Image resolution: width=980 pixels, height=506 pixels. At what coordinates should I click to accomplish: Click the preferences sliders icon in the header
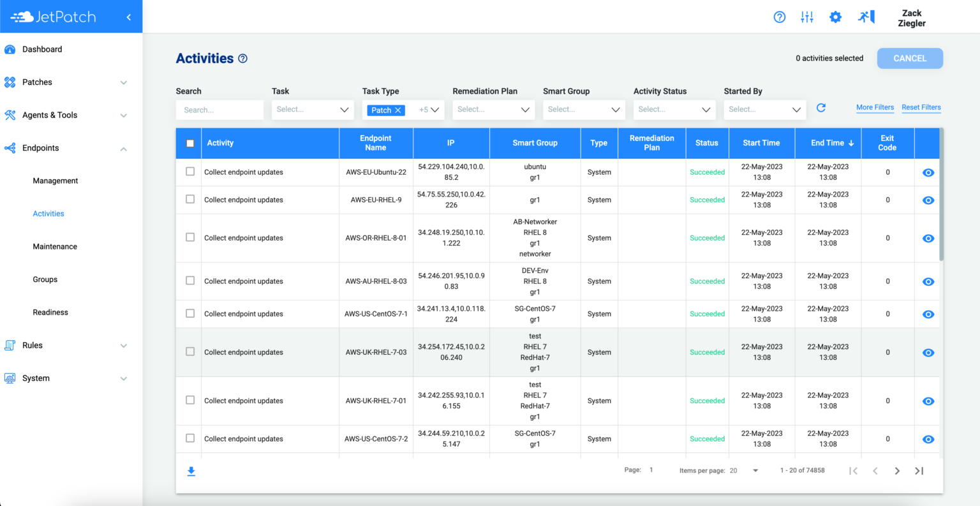(x=807, y=17)
